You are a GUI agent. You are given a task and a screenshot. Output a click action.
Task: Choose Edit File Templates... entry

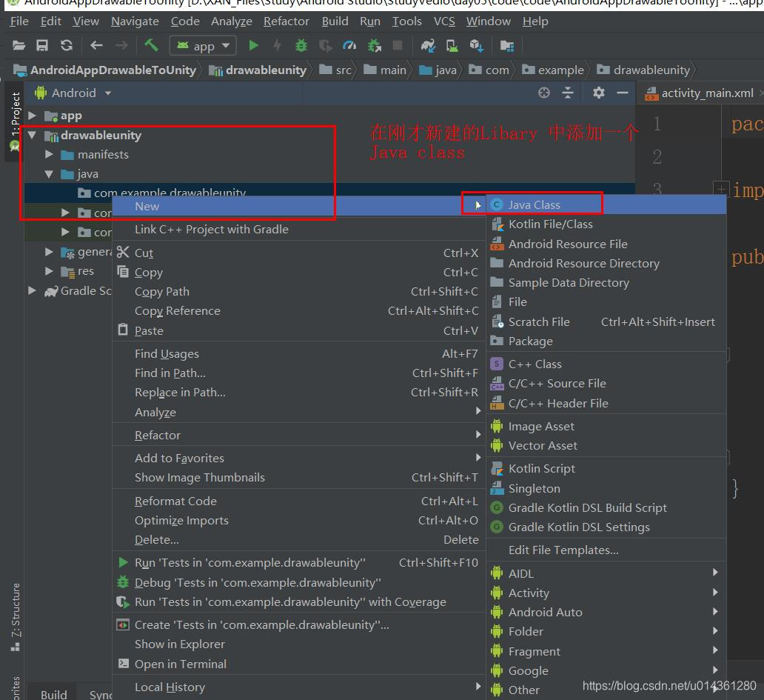(x=606, y=550)
